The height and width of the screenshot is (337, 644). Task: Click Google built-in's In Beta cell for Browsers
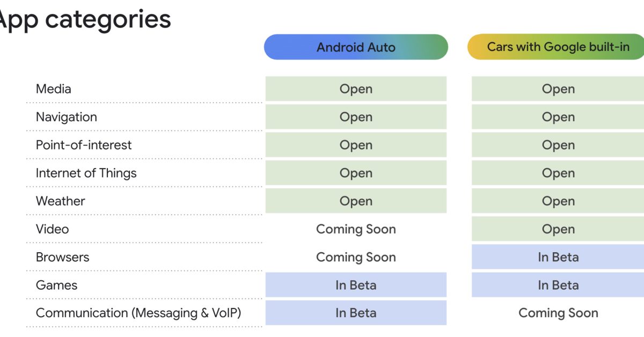tap(558, 257)
